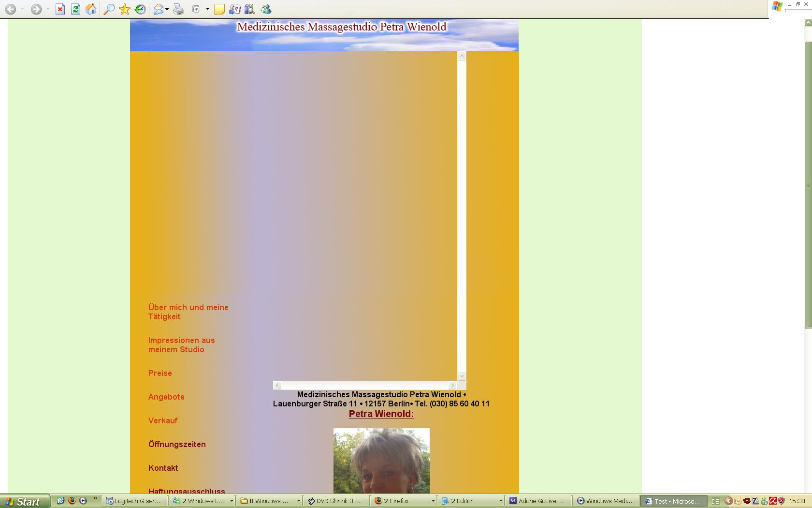Switch to Logitech G-series taskbar button
Screen dimensions: 812x508
(135, 501)
